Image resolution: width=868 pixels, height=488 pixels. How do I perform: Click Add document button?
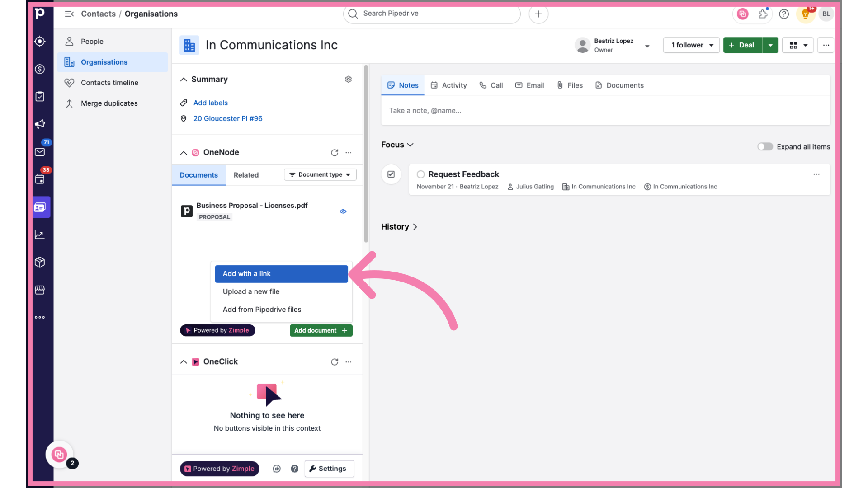(x=321, y=330)
